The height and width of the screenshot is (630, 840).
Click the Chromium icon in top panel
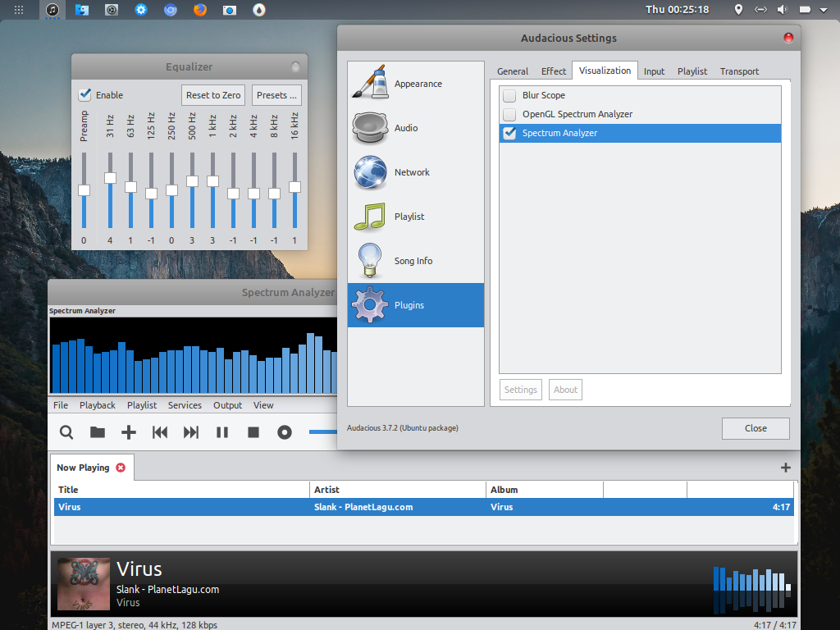tap(171, 10)
